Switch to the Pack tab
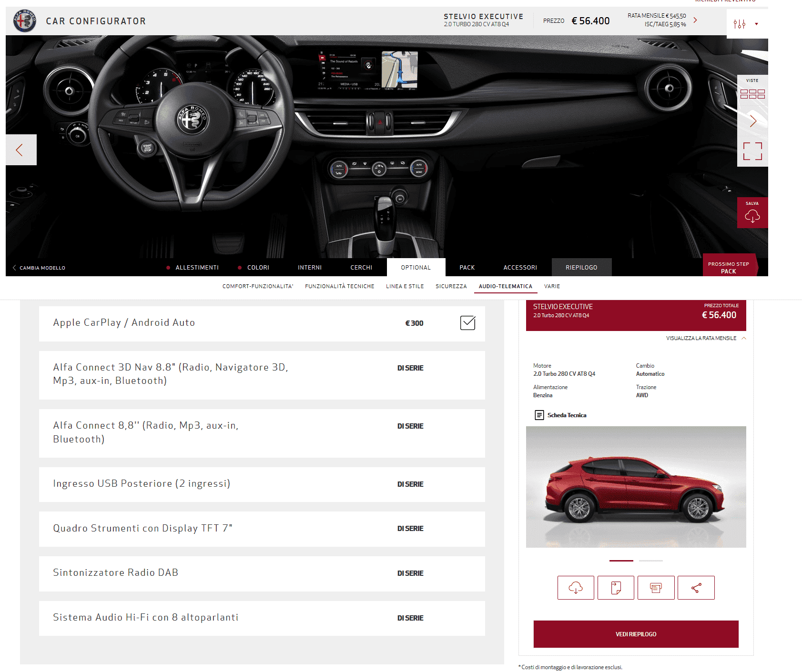The image size is (802, 672). [467, 268]
